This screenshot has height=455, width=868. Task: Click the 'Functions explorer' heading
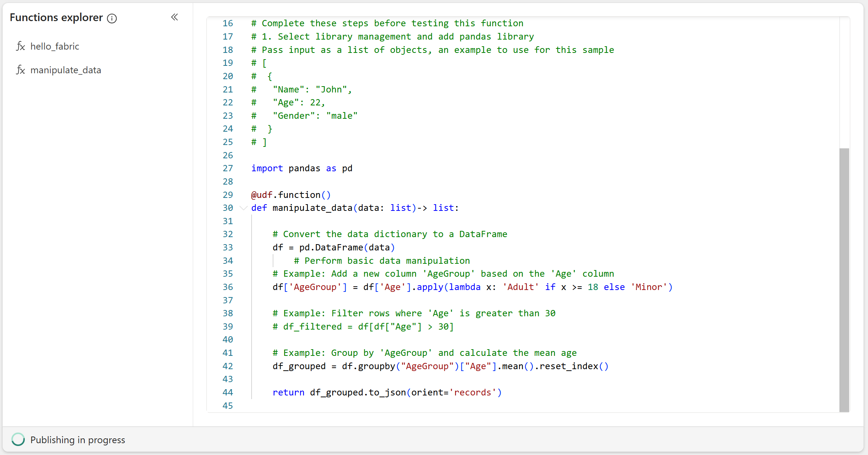56,17
